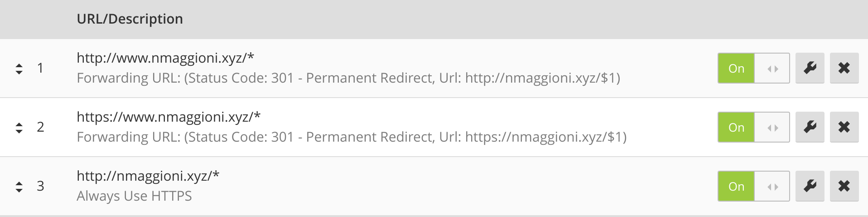This screenshot has width=868, height=217.
Task: Click rule 2 forwarding URL description
Action: coord(352,137)
